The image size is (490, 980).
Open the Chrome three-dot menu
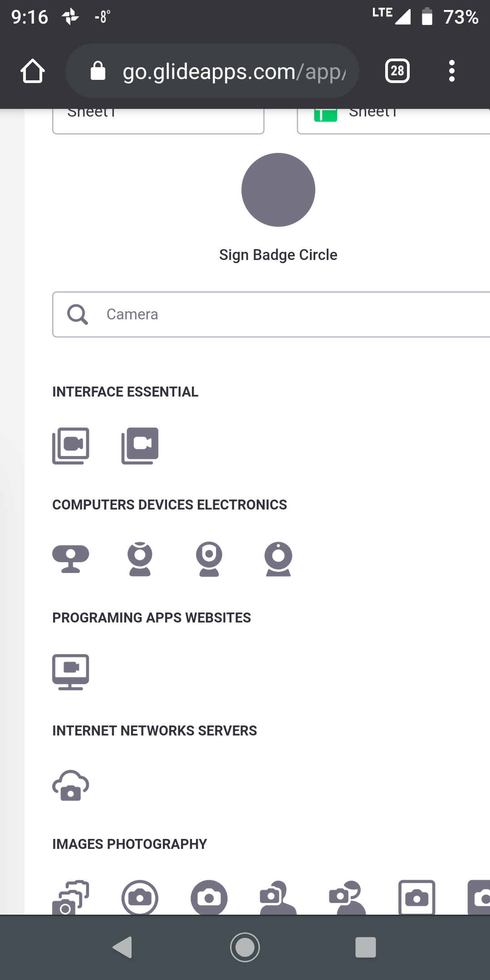451,71
